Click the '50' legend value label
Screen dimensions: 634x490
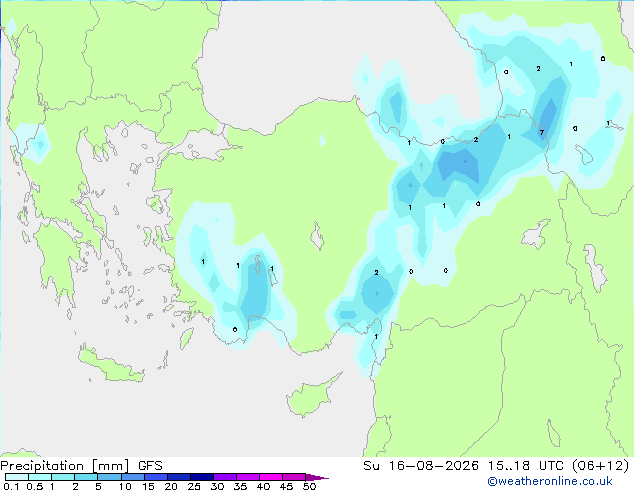310,486
